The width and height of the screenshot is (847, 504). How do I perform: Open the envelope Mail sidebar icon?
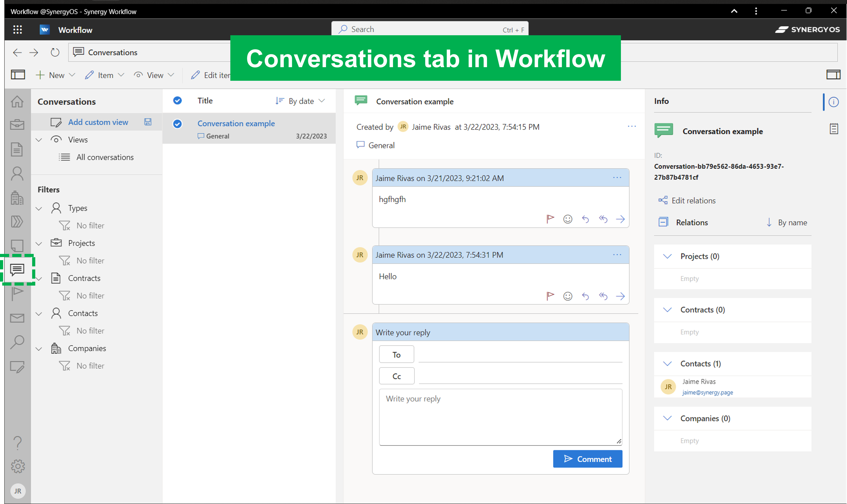click(17, 318)
